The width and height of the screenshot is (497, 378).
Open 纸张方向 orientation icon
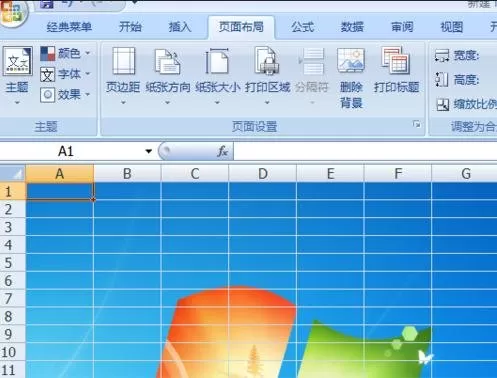168,61
